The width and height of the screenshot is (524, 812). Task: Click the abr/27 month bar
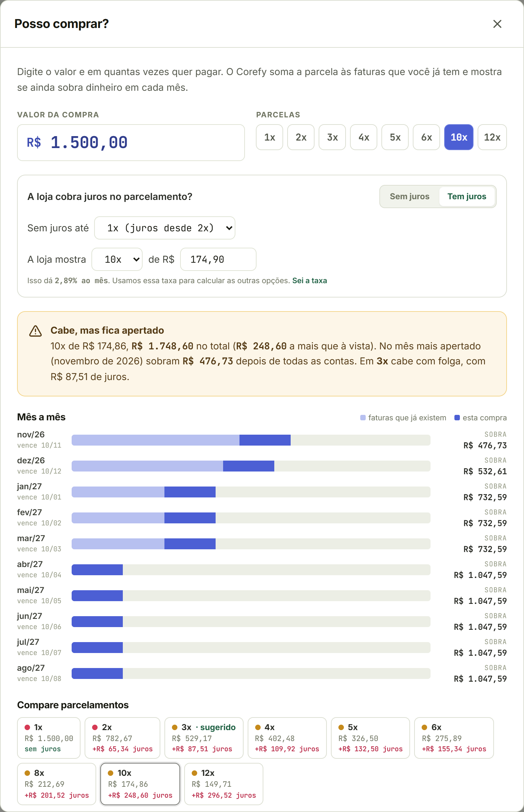pyautogui.click(x=251, y=570)
